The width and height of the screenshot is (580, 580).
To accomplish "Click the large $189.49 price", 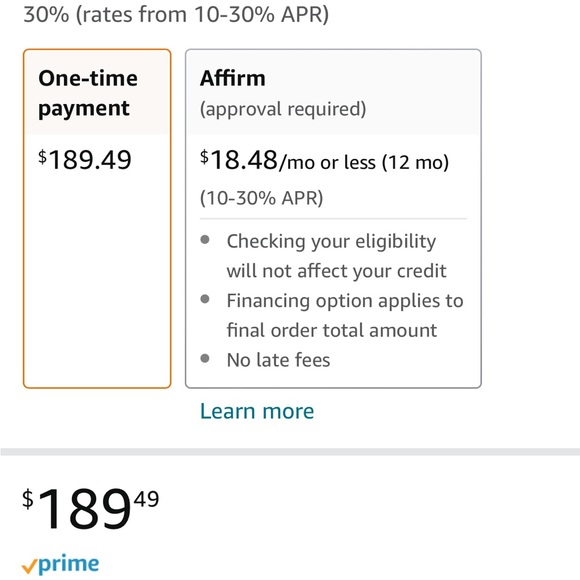I will [91, 509].
